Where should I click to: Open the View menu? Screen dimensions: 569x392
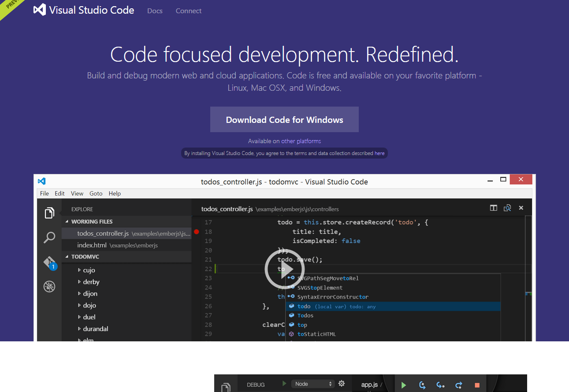tap(77, 193)
